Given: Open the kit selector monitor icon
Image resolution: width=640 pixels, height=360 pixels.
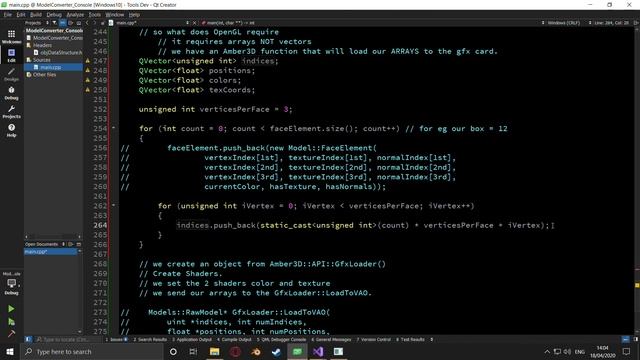Looking at the screenshot, I should [11, 284].
